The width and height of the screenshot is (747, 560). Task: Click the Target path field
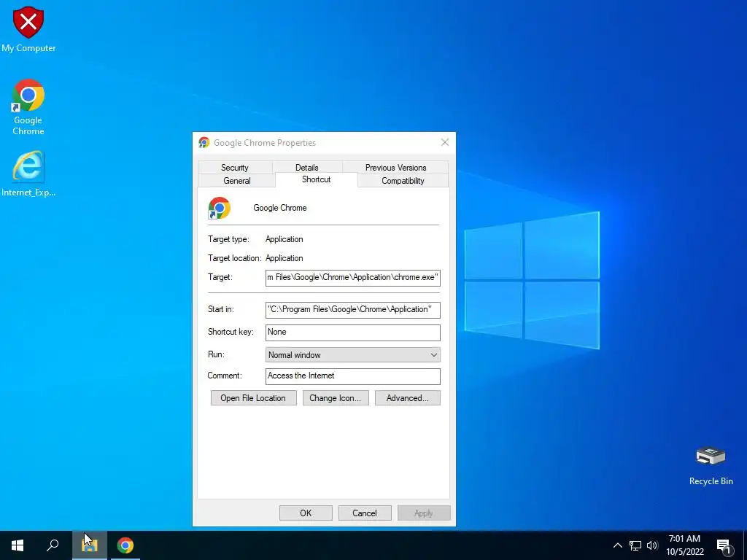352,278
